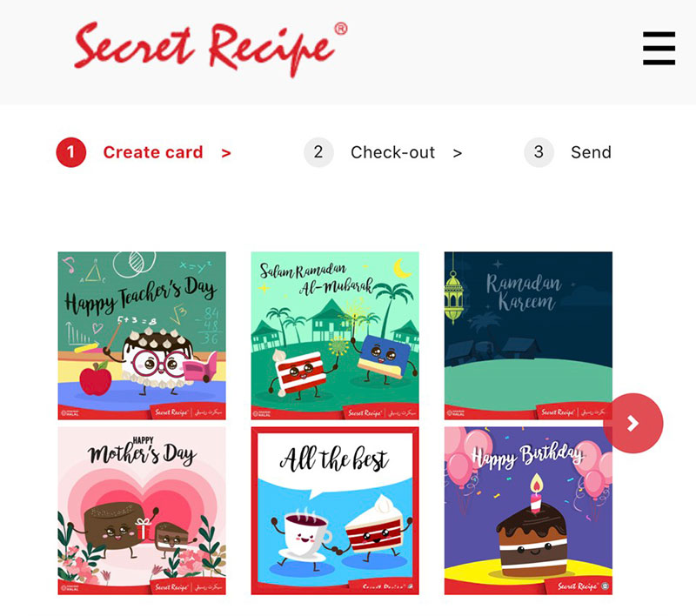The height and width of the screenshot is (616, 696).
Task: Click the red next-arrow carousel button
Action: (x=633, y=423)
